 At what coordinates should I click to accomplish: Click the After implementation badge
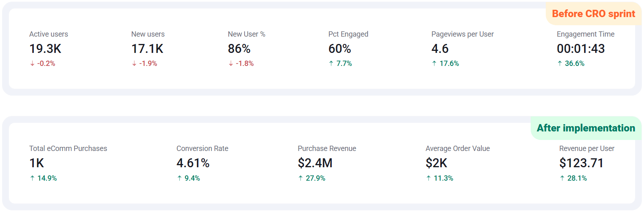point(586,128)
